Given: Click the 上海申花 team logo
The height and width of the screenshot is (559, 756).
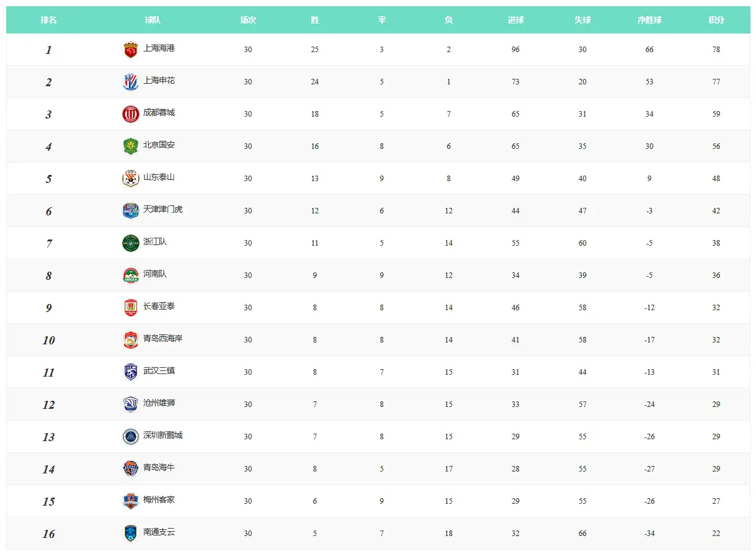Looking at the screenshot, I should (131, 82).
